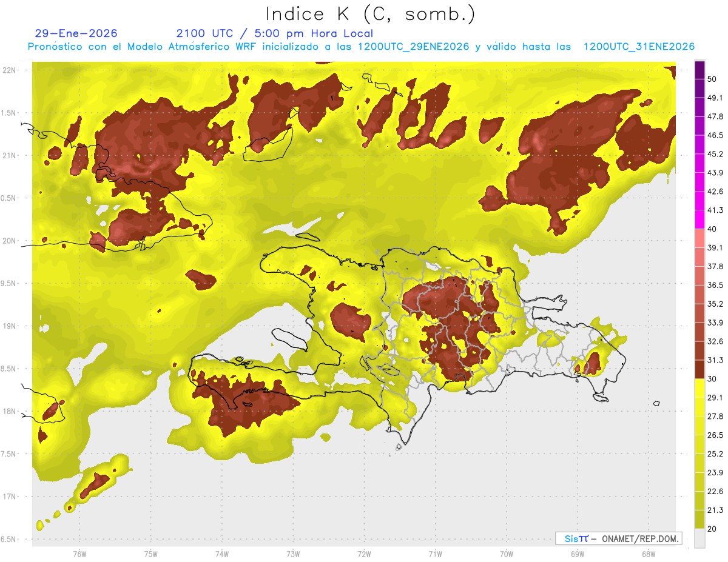This screenshot has height=562, width=728.
Task: Click the "ONAMET/REP.DOM." credit label
Action: tap(640, 538)
